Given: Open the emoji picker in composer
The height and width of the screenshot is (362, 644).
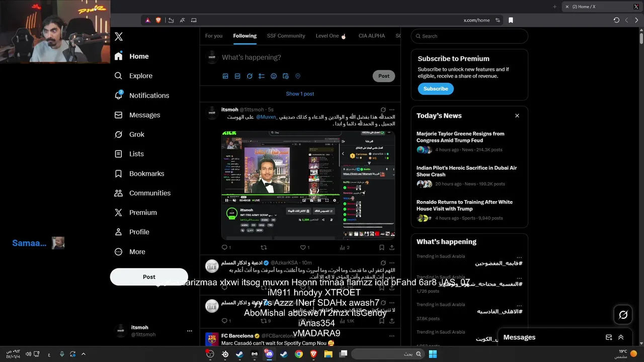Looking at the screenshot, I should point(274,76).
